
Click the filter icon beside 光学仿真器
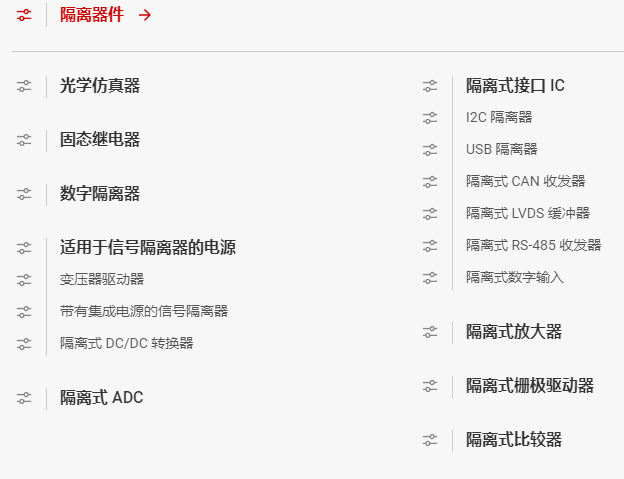pos(24,86)
